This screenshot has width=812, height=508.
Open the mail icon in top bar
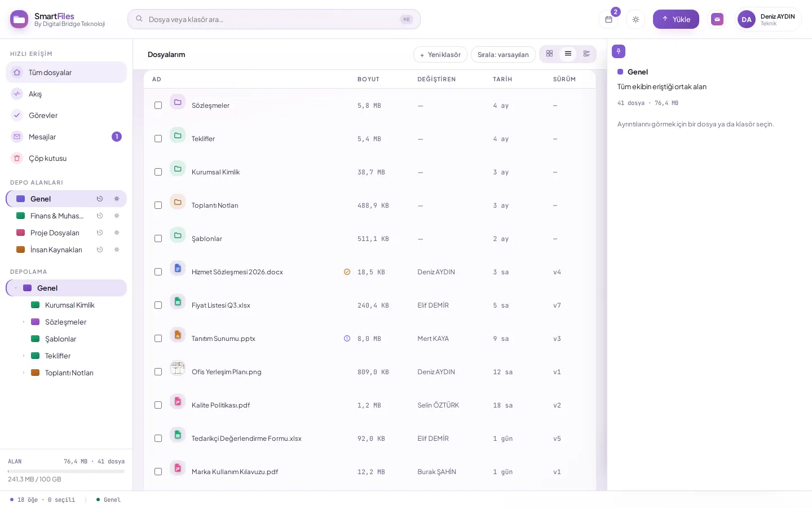click(x=717, y=19)
